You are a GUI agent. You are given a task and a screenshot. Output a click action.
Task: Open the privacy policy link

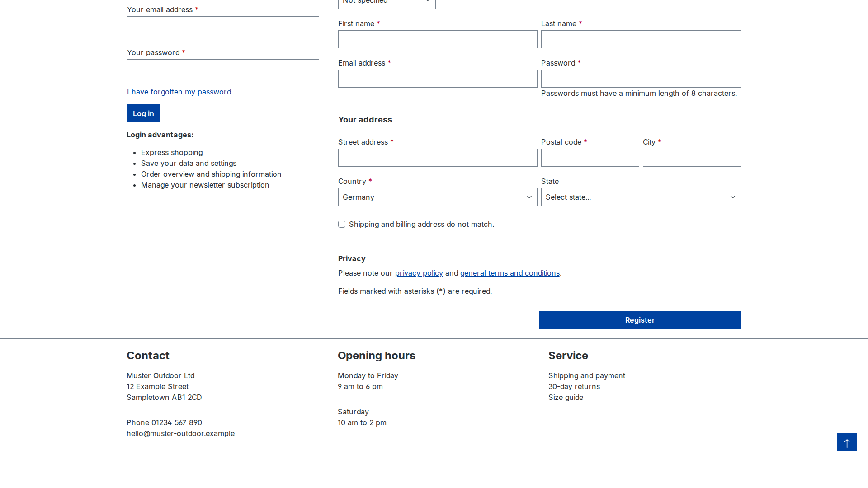[x=419, y=273]
